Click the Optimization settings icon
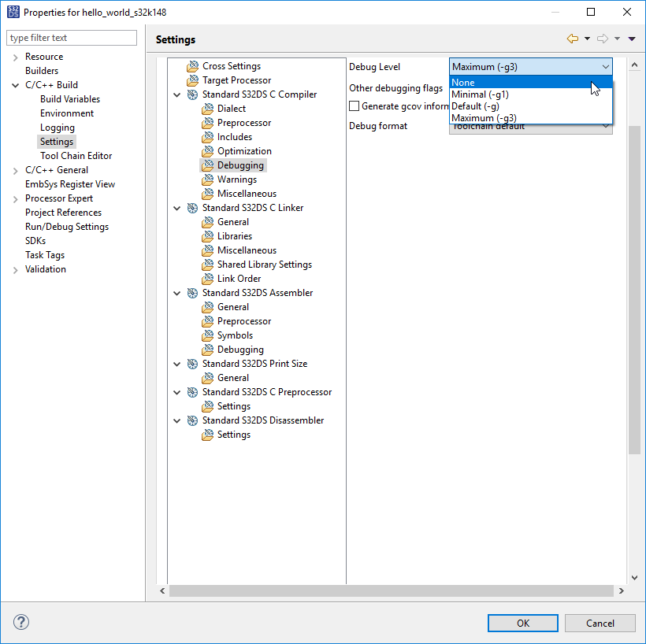The height and width of the screenshot is (644, 646). 208,151
